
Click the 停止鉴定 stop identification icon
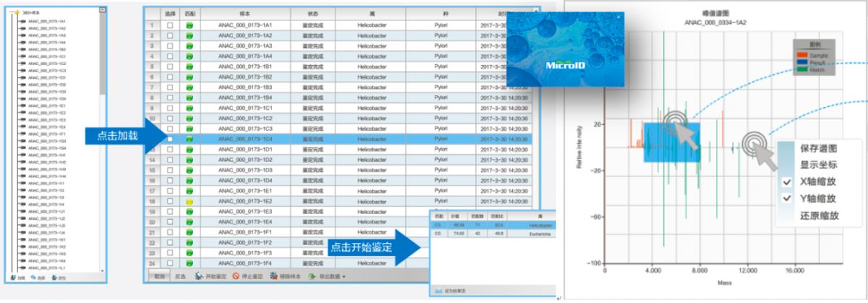[236, 276]
